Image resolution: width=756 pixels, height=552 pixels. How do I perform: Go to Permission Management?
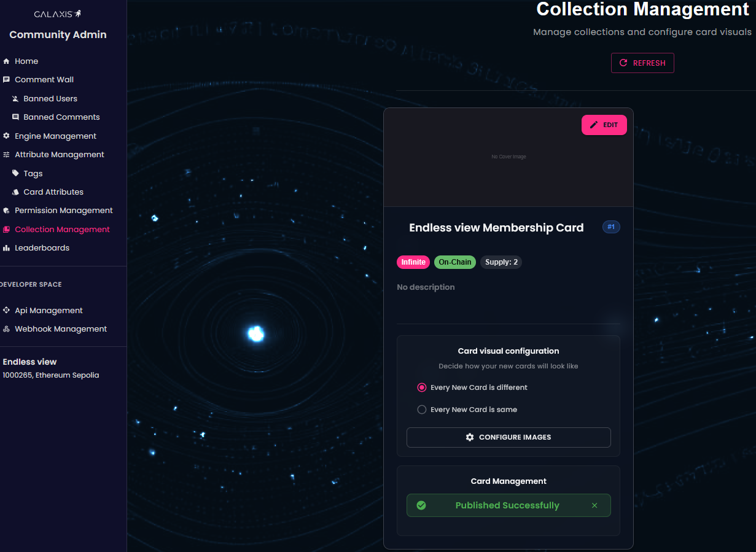pyautogui.click(x=63, y=211)
